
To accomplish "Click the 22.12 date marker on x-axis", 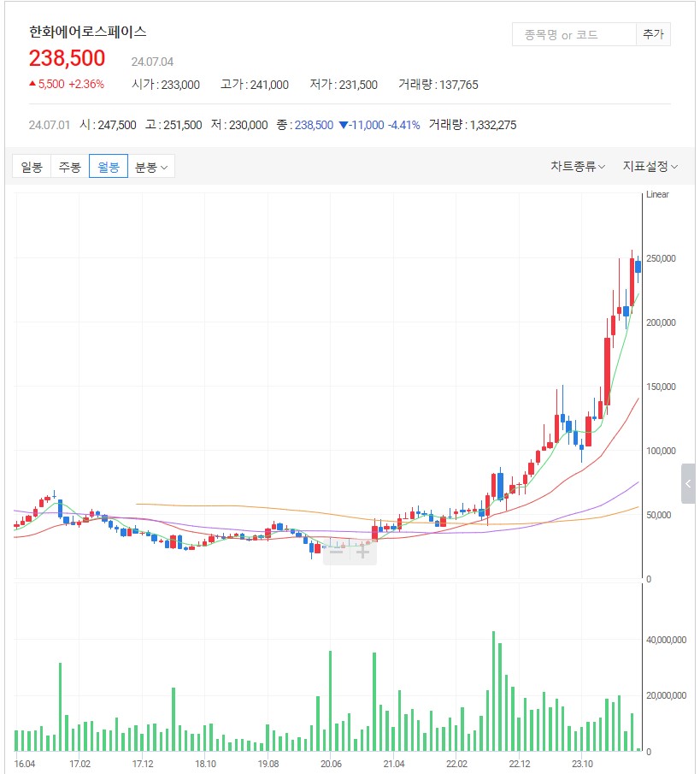I will (x=520, y=764).
